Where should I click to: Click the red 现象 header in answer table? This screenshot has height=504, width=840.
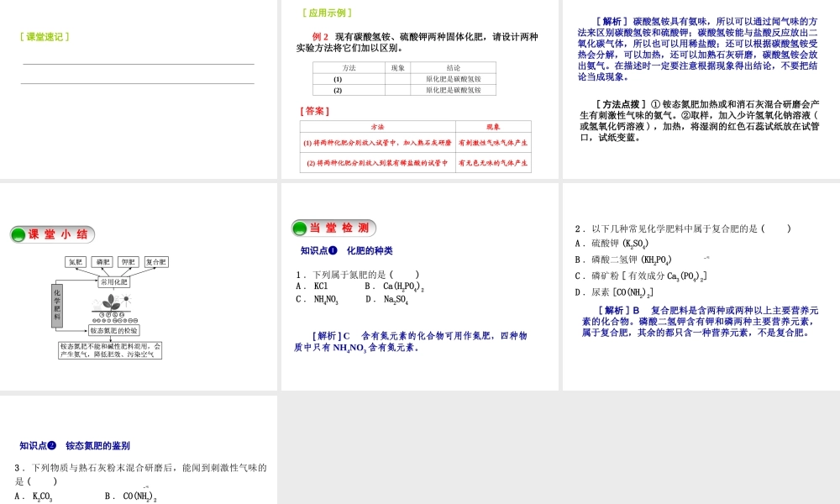493,127
